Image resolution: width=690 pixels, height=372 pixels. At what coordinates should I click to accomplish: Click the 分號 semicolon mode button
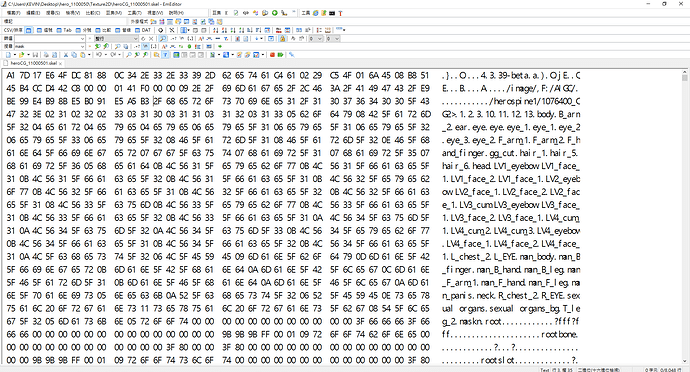tap(84, 30)
